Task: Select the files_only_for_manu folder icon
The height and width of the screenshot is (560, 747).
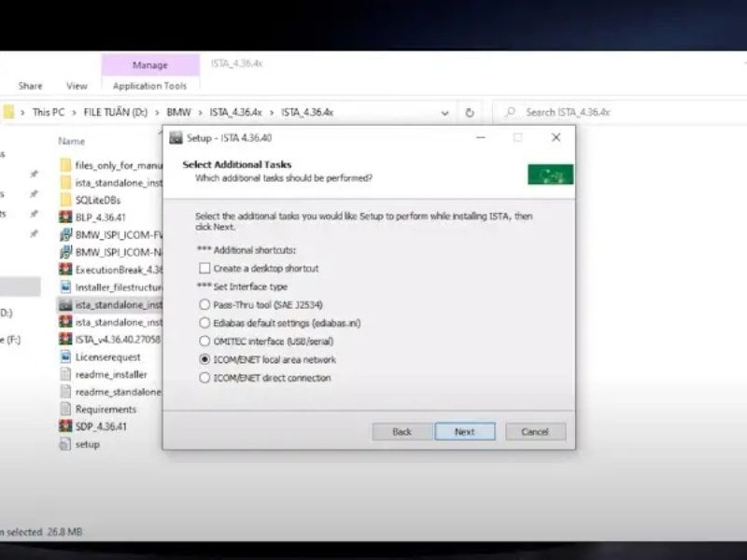Action: tap(65, 164)
